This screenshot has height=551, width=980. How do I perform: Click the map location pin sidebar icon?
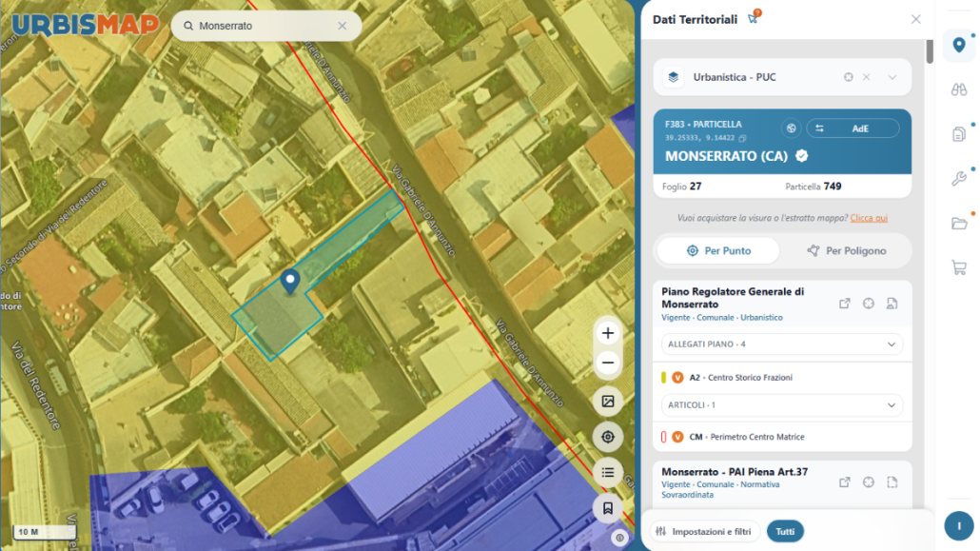pos(959,45)
